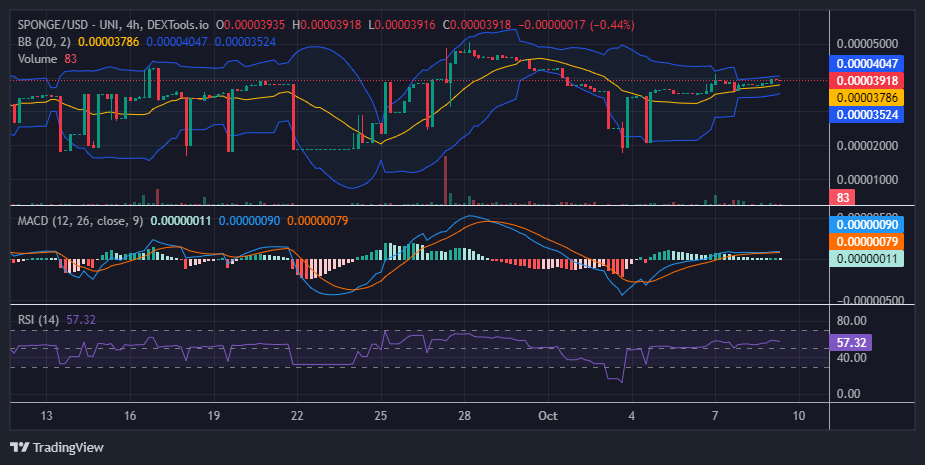Click the Oct label on time axis
The image size is (925, 465).
coord(547,416)
